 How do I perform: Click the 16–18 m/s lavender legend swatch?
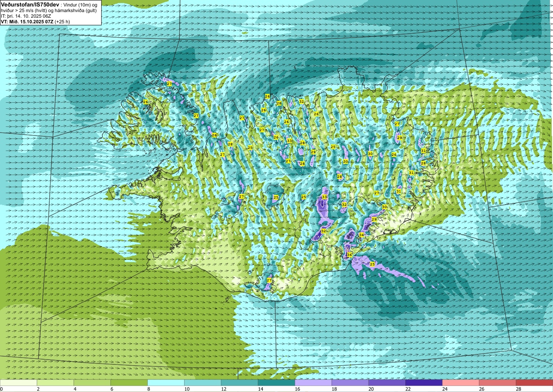[x=313, y=383]
